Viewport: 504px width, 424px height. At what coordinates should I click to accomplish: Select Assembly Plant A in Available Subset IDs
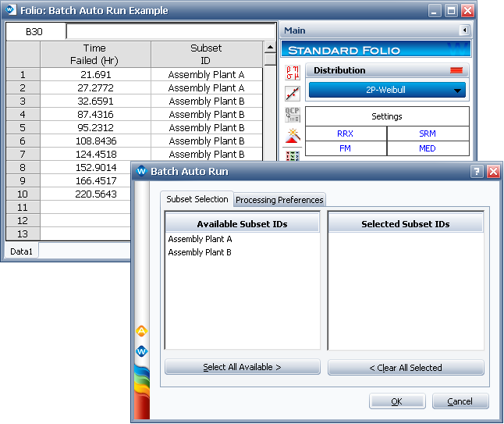pyautogui.click(x=201, y=239)
